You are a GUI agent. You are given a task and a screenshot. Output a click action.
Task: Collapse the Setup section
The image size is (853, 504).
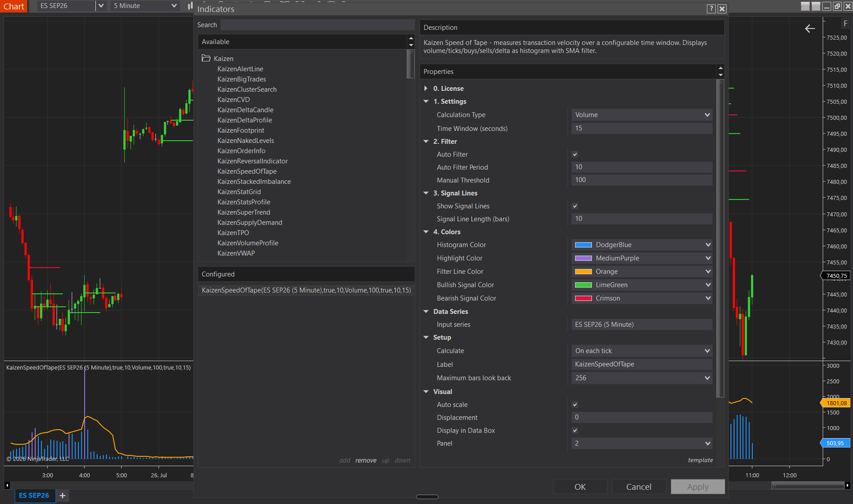(x=426, y=337)
